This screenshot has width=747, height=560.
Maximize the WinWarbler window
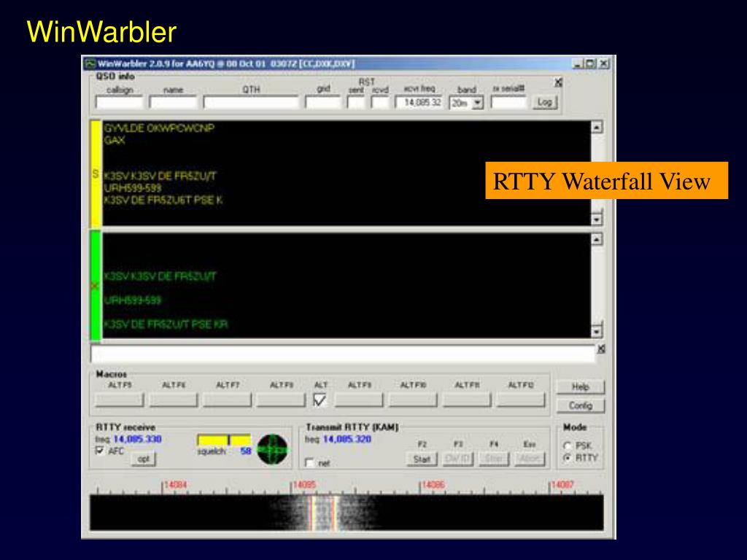590,63
